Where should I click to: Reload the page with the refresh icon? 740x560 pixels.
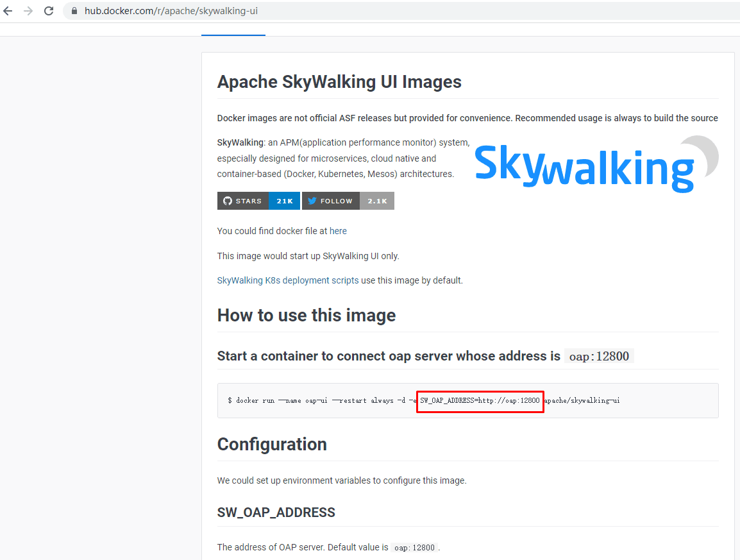49,11
